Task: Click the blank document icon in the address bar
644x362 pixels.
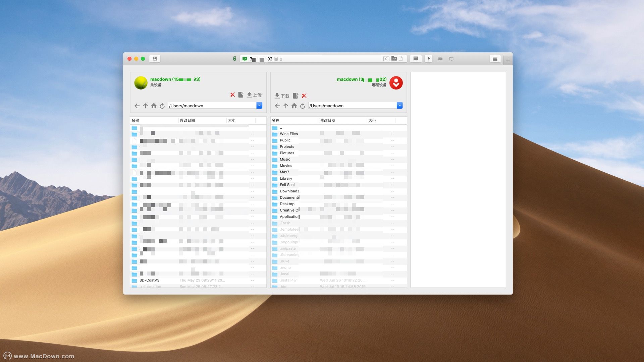Action: tap(400, 59)
